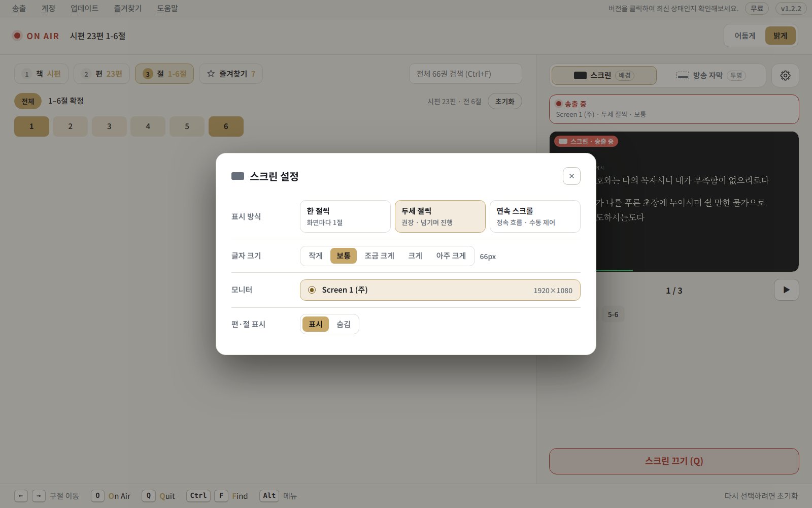Select verse number 1
The width and height of the screenshot is (812, 508).
(x=31, y=126)
